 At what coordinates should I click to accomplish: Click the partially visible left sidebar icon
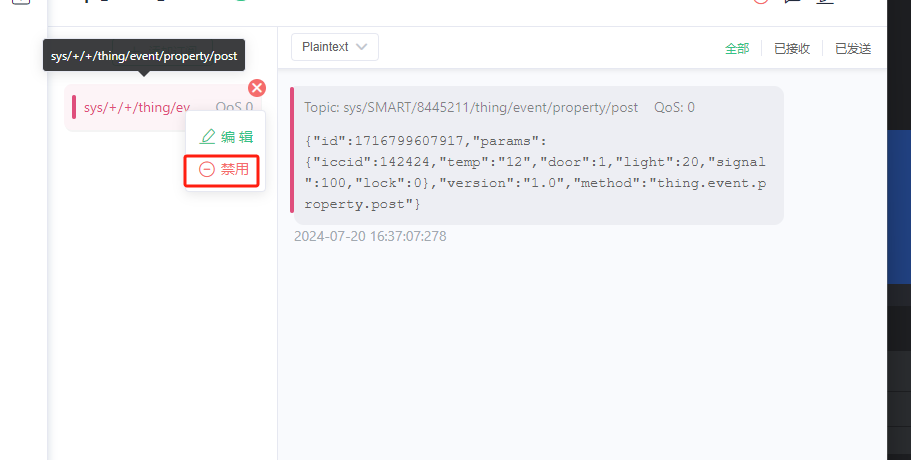click(x=21, y=2)
